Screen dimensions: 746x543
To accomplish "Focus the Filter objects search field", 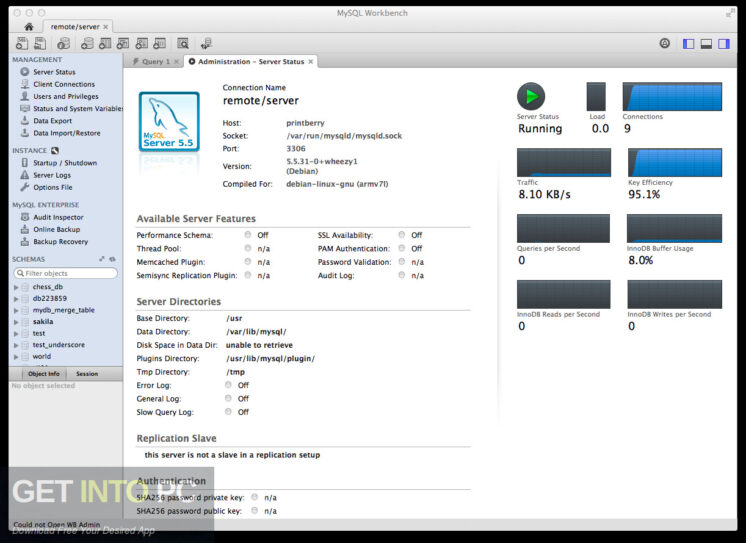I will (66, 273).
